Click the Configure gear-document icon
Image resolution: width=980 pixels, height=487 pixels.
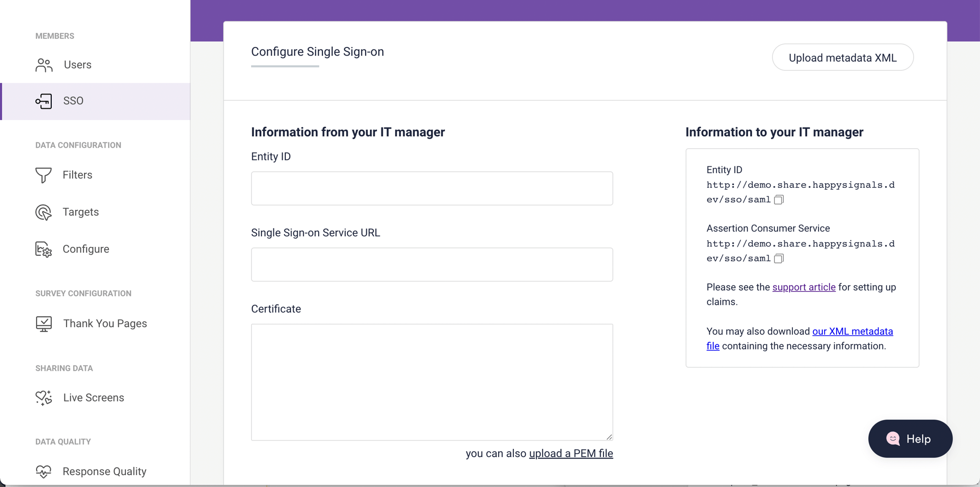[x=43, y=249]
